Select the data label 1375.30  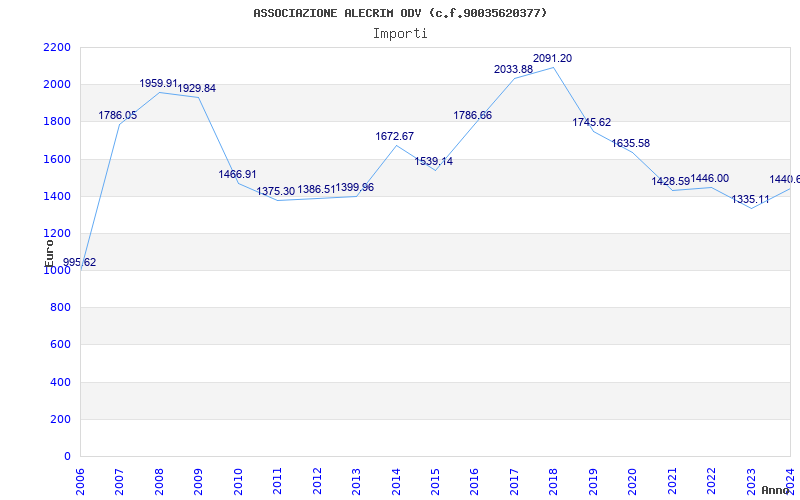click(x=276, y=191)
